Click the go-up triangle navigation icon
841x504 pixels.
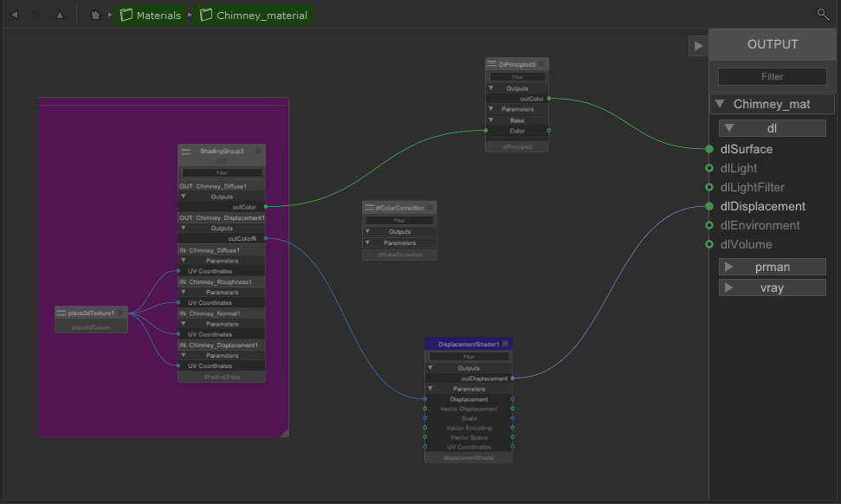click(60, 15)
